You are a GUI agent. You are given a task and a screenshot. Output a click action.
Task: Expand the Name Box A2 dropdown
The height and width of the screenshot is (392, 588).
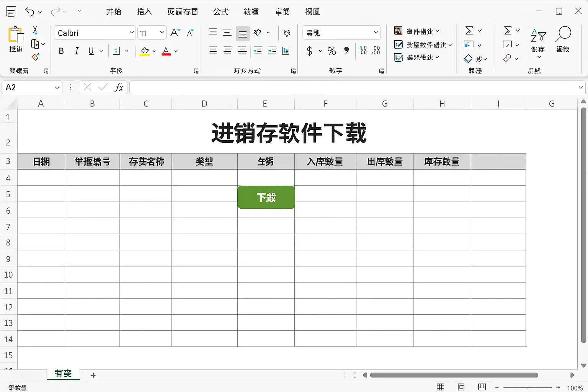[x=57, y=88]
